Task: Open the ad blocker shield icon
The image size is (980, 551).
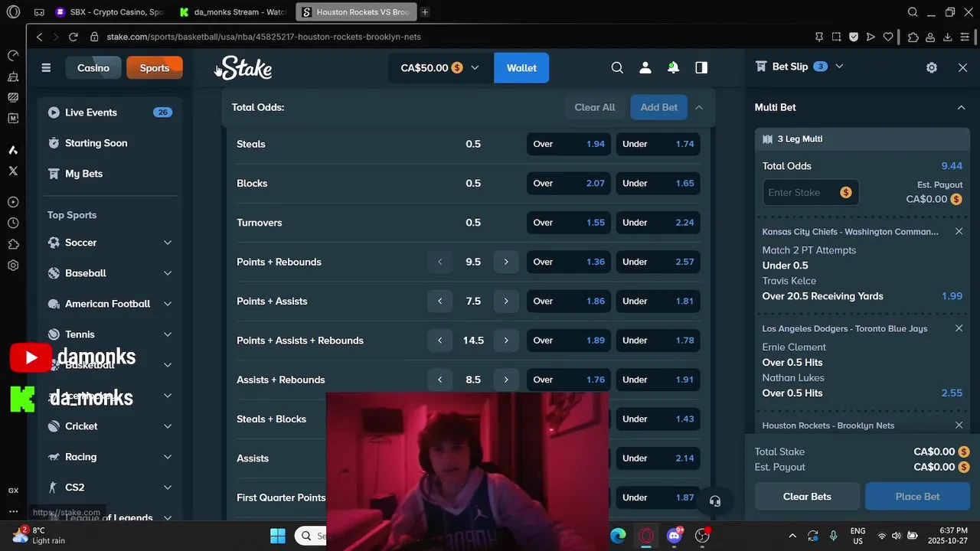Action: coord(853,37)
